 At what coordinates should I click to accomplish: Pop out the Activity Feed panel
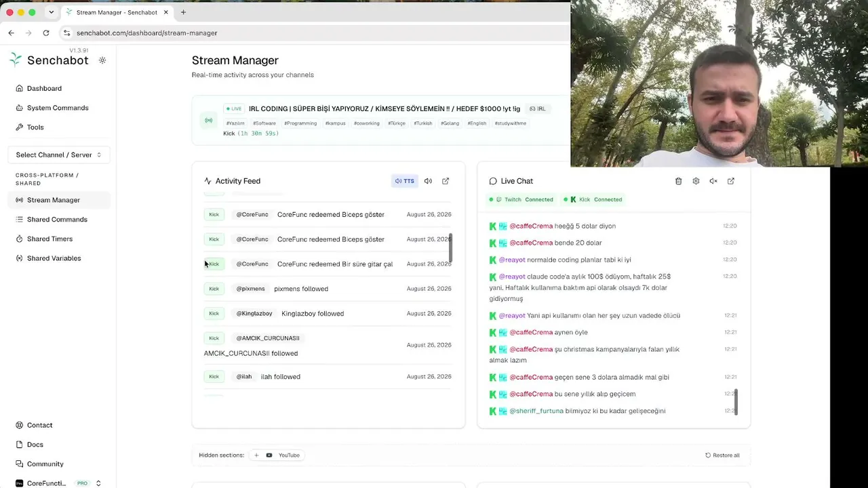click(446, 181)
